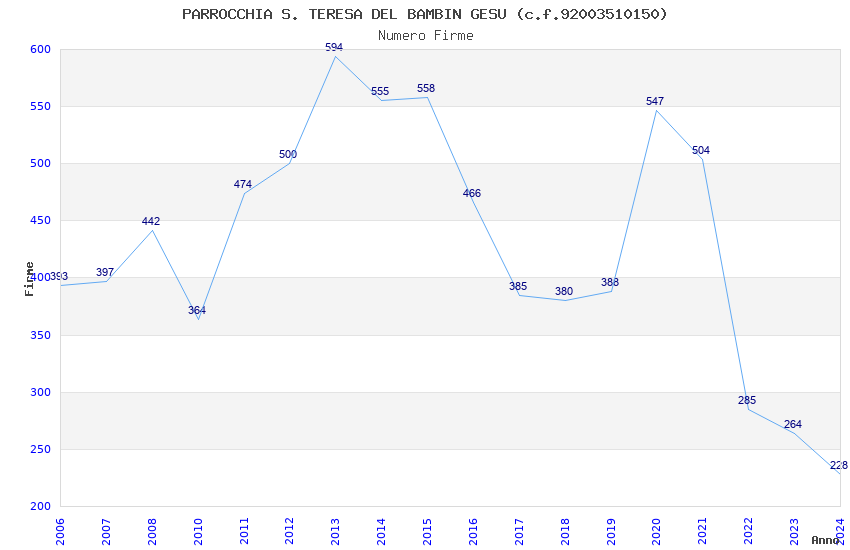Select the 500 data point label
This screenshot has width=850, height=550.
pos(288,154)
